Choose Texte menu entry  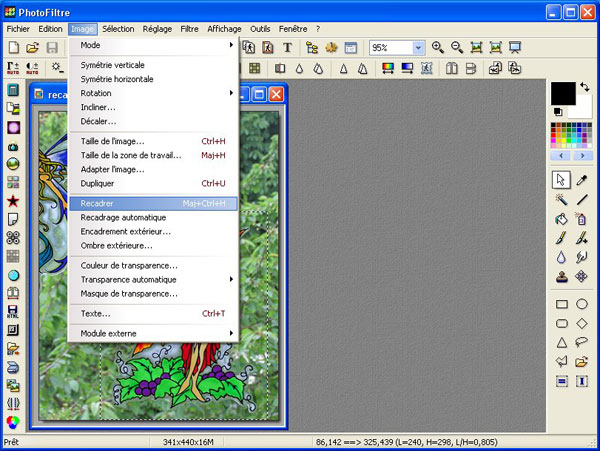153,314
